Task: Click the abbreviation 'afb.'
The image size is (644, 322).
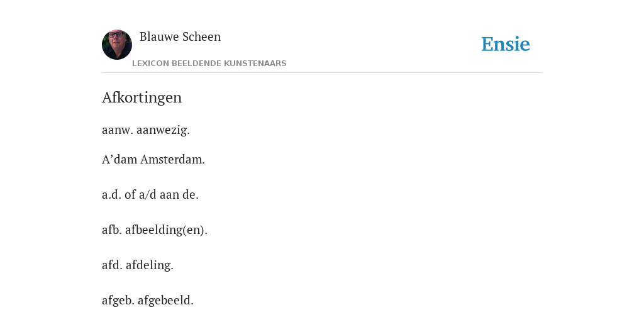Action: click(112, 230)
